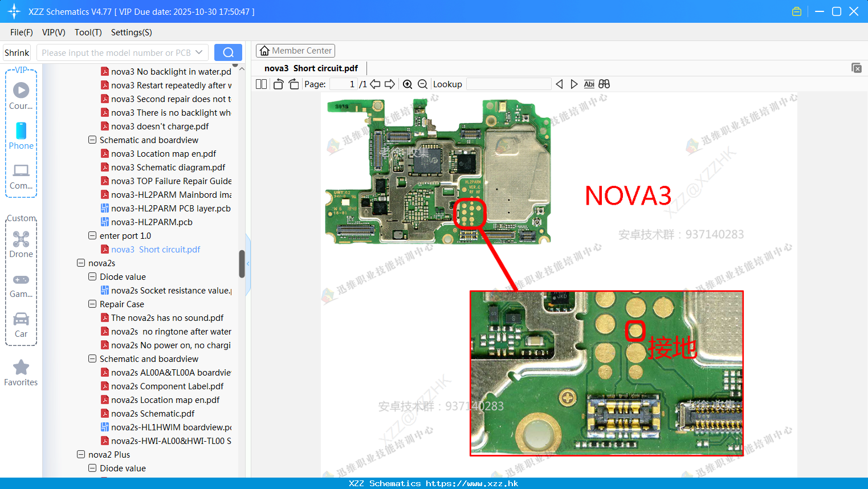
Task: Go to previous page arrow
Action: (375, 84)
